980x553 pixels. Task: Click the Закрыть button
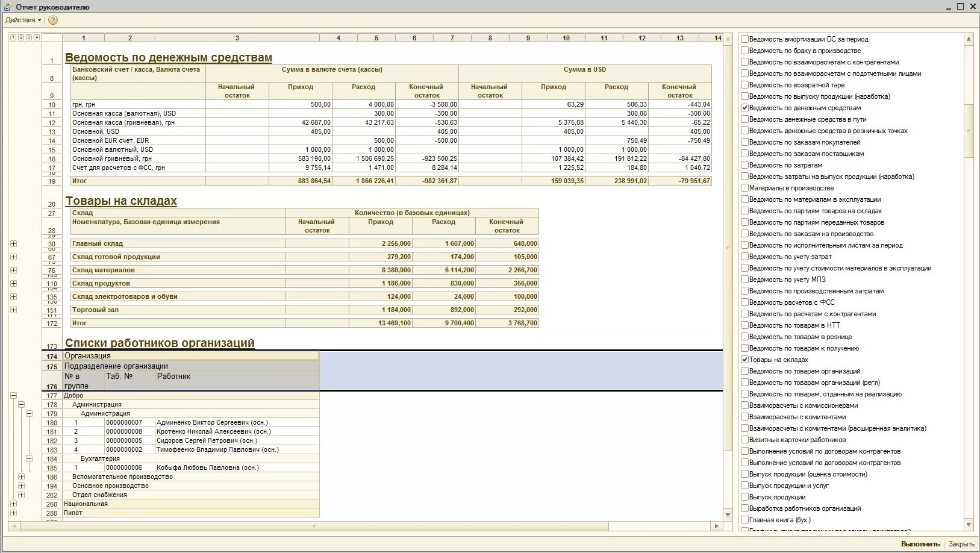[x=961, y=544]
